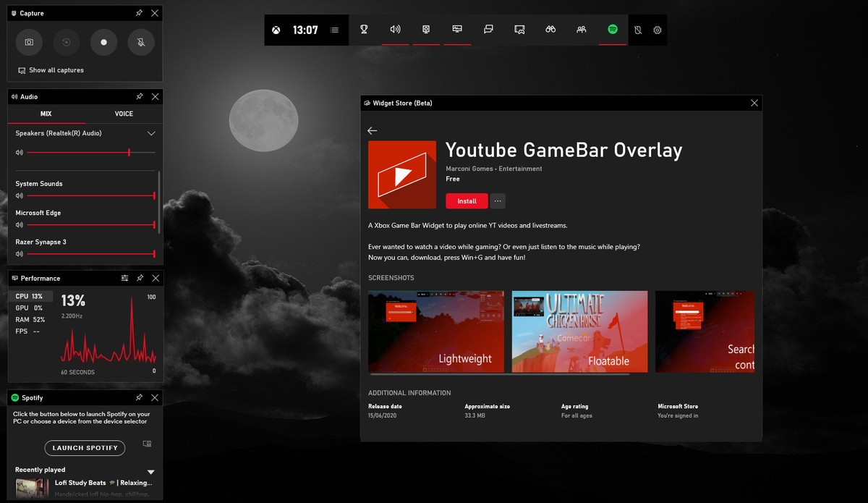Open the widget menu list icon
The height and width of the screenshot is (503, 868).
pyautogui.click(x=334, y=30)
